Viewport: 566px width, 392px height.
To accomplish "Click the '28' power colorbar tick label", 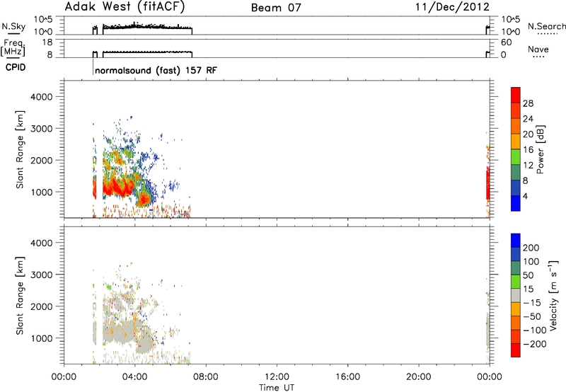I will pyautogui.click(x=528, y=103).
